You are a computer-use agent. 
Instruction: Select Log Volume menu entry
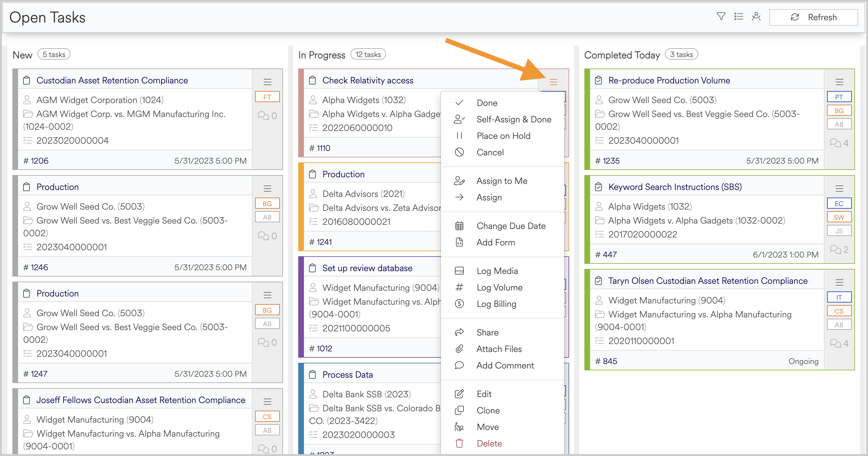[x=503, y=287]
